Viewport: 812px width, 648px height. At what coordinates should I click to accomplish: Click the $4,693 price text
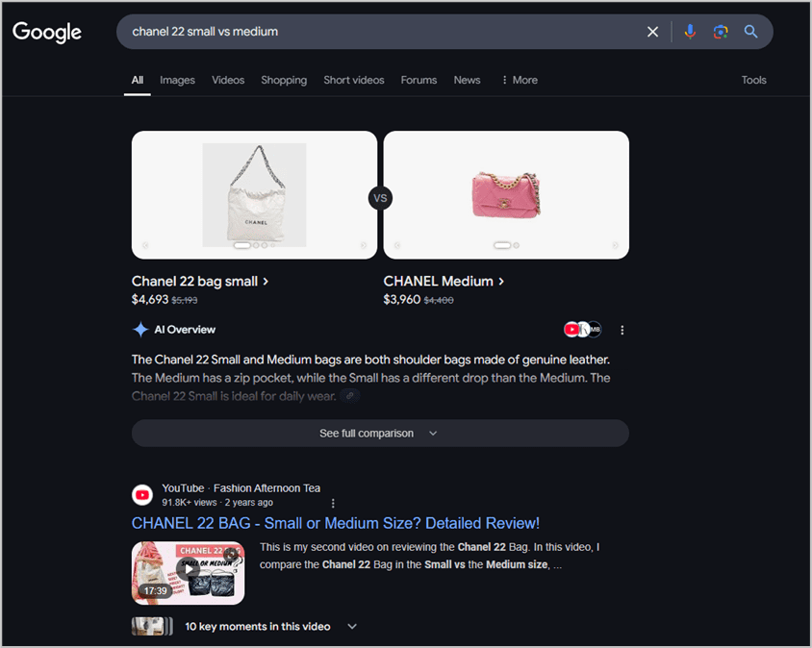point(150,300)
